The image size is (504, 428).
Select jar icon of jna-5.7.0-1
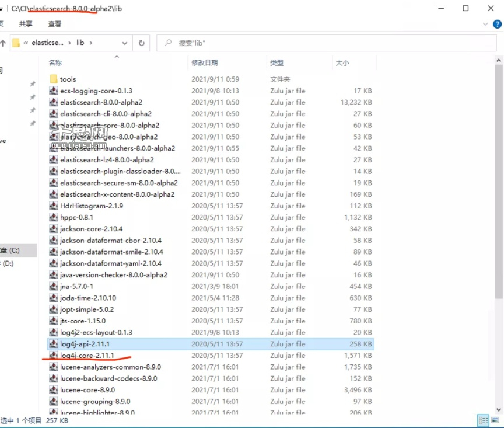point(54,287)
